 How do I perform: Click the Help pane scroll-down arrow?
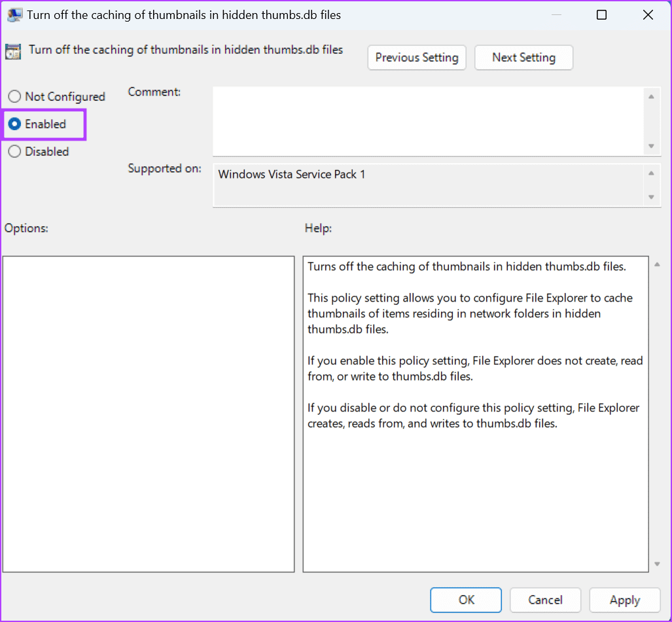(x=656, y=565)
